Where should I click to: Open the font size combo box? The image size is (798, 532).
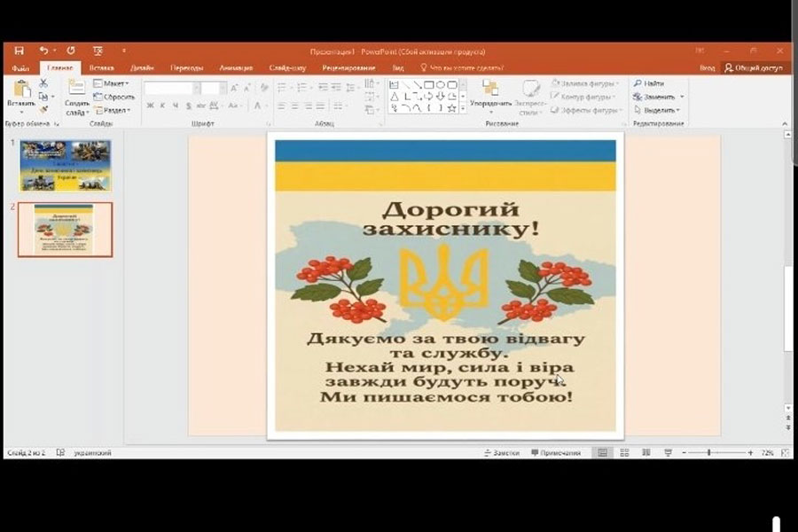213,88
